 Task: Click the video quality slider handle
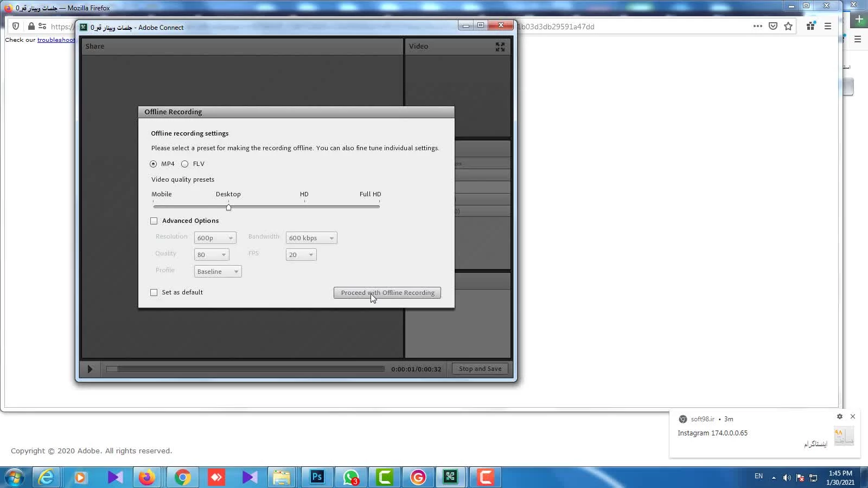228,207
